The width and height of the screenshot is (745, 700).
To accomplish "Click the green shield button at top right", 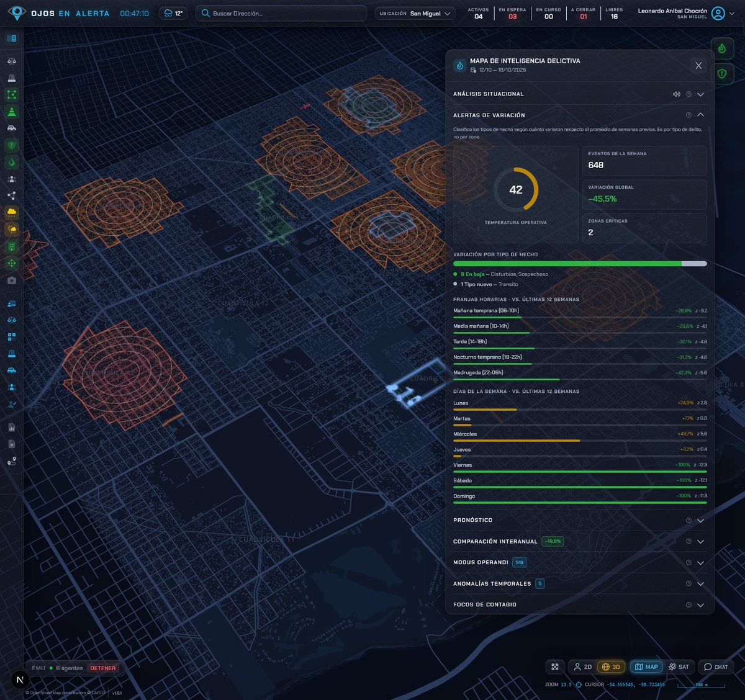I will click(722, 74).
